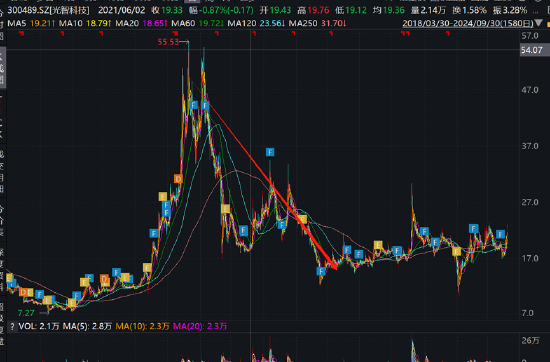Screen dimensions: 550x362
Task: Click the amplitude value 振3.28%
Action: click(510, 10)
